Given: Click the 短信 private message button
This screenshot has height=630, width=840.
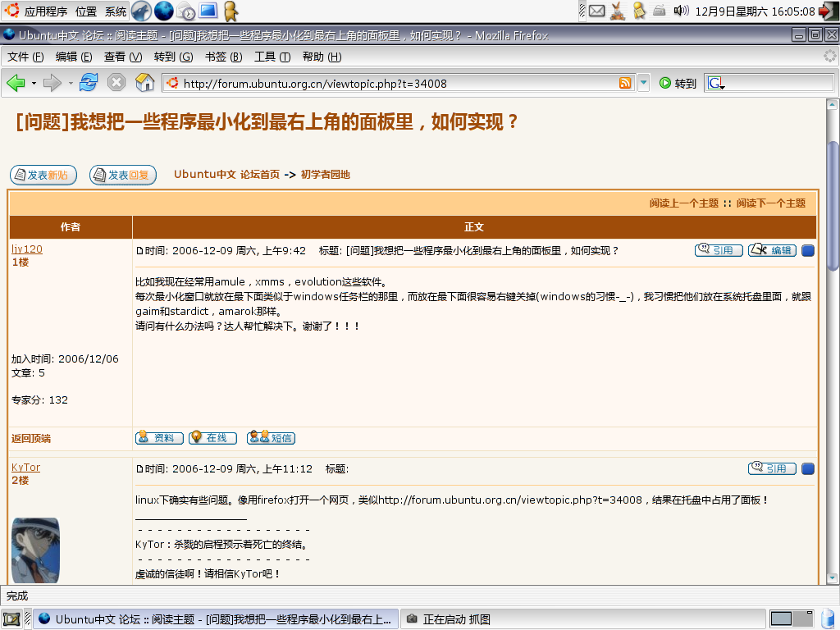Looking at the screenshot, I should tap(271, 438).
